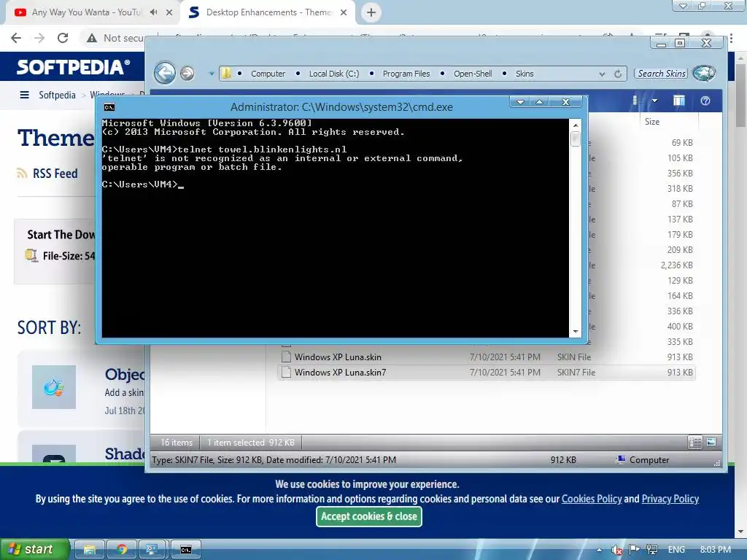Open the RSS Feed link
The image size is (747, 560).
point(55,174)
